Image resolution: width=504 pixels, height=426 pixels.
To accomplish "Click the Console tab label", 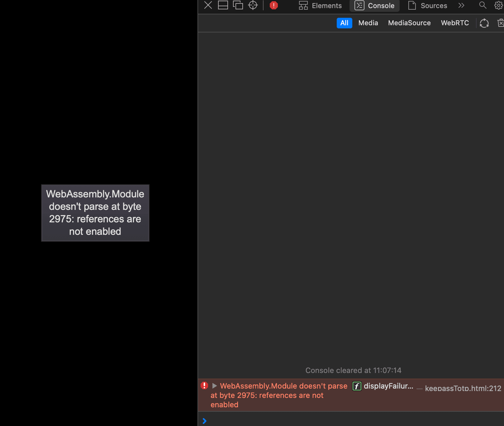I will pyautogui.click(x=381, y=5).
